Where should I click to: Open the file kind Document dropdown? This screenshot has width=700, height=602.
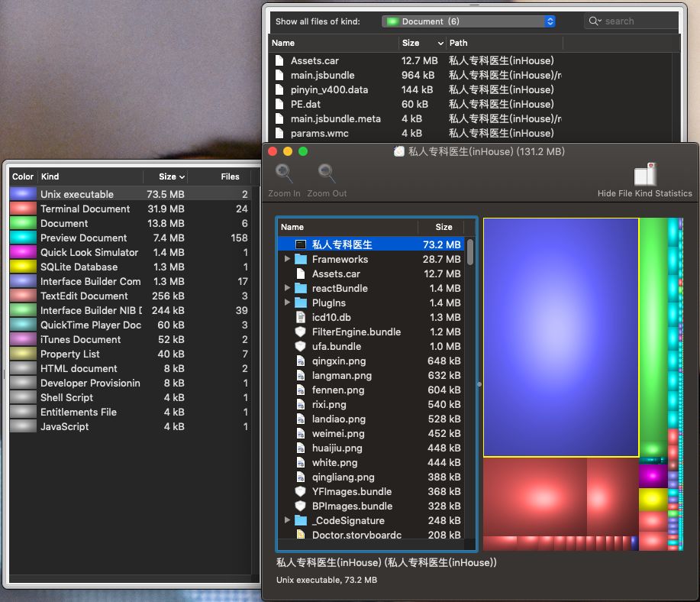[x=468, y=21]
